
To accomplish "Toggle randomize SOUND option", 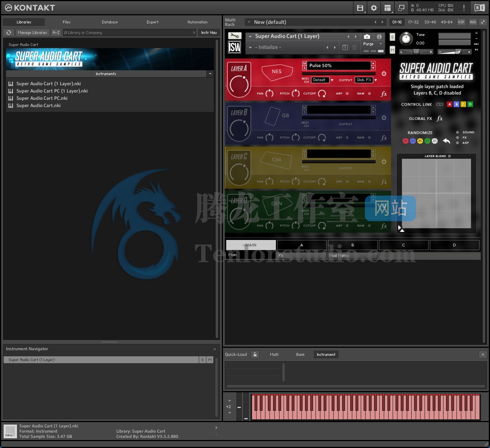I will coord(457,133).
